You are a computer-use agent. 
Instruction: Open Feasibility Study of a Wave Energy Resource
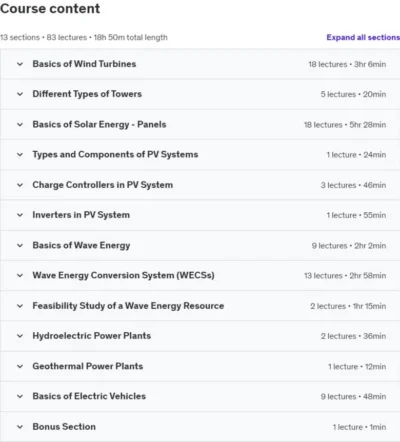click(x=128, y=306)
